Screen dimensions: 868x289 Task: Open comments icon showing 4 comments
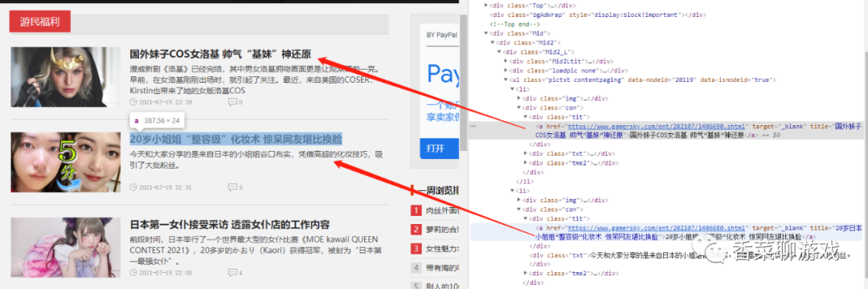point(232,272)
